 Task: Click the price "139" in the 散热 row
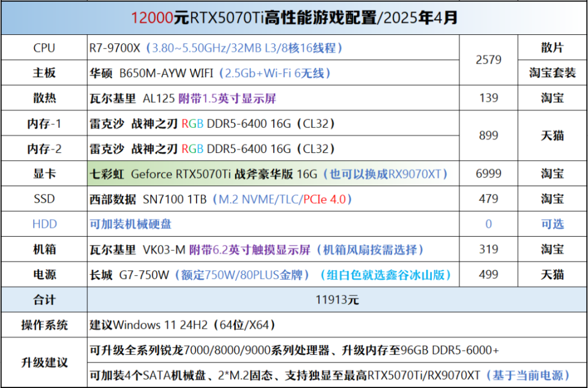coord(489,98)
